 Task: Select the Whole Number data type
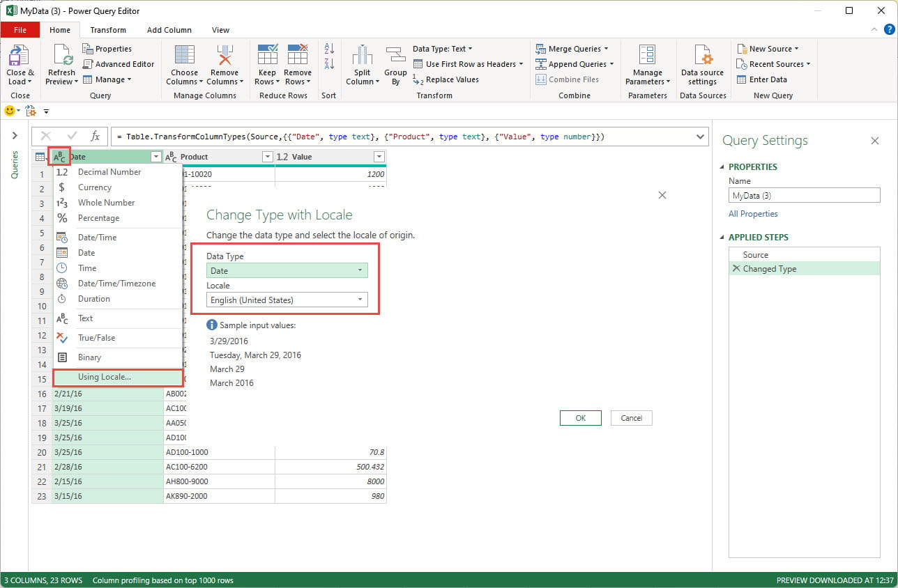click(x=106, y=202)
